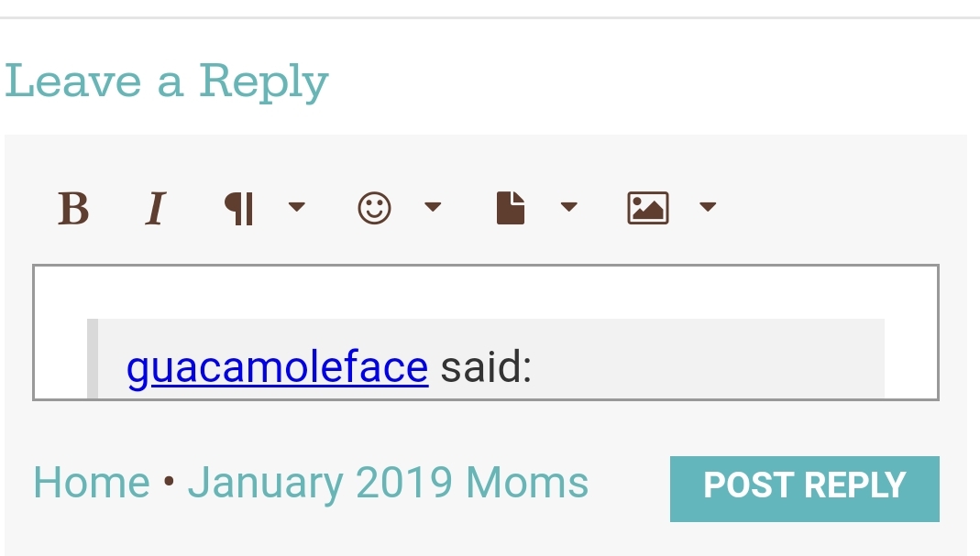
Task: Apply italic formatting with the I icon
Action: click(x=156, y=208)
